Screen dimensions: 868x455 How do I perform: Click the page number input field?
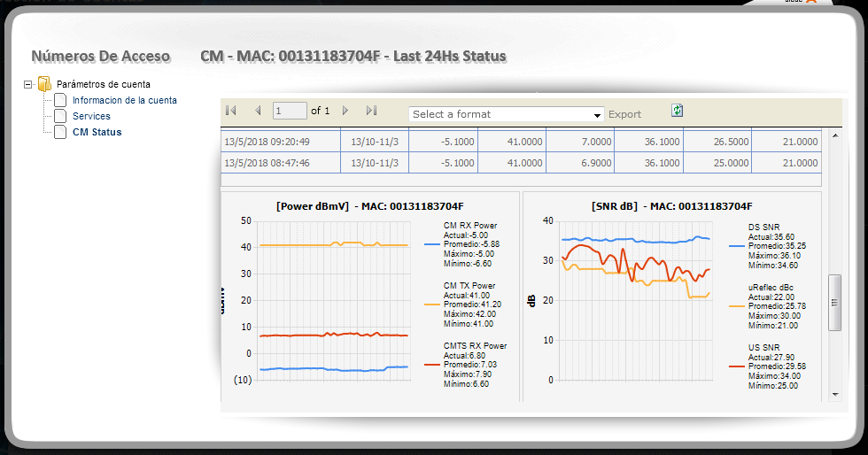290,111
